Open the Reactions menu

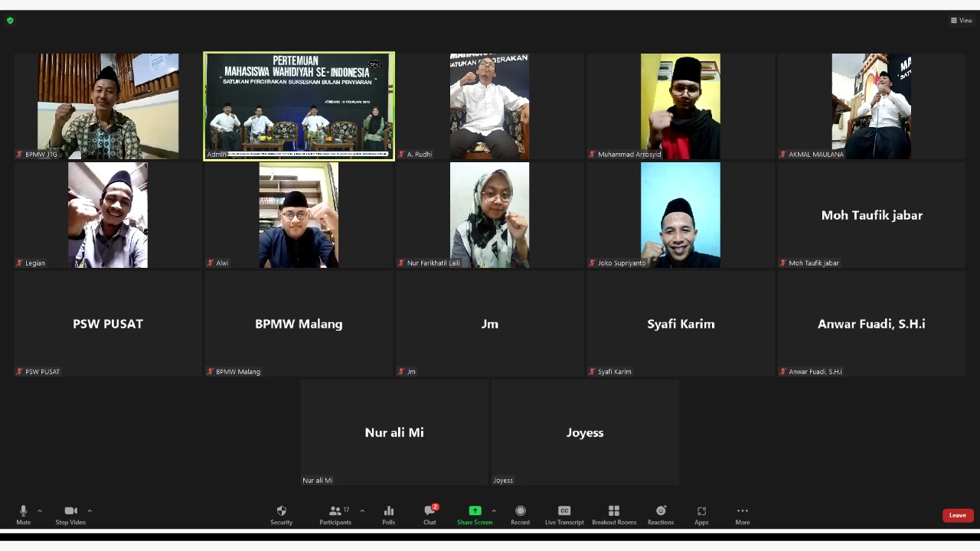tap(660, 514)
